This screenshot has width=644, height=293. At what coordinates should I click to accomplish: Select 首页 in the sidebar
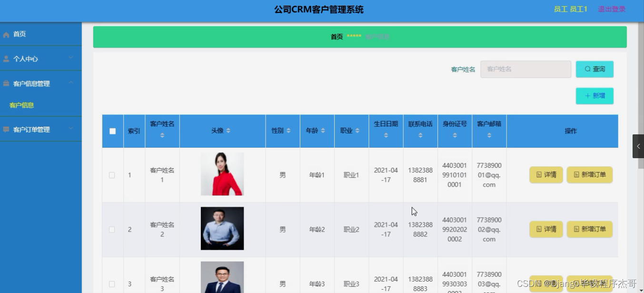pos(19,33)
